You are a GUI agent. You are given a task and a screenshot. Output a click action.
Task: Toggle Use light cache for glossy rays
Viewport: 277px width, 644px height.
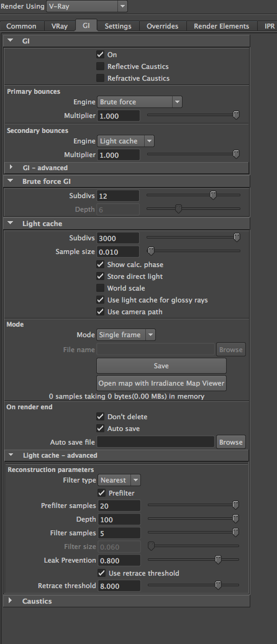click(x=100, y=300)
